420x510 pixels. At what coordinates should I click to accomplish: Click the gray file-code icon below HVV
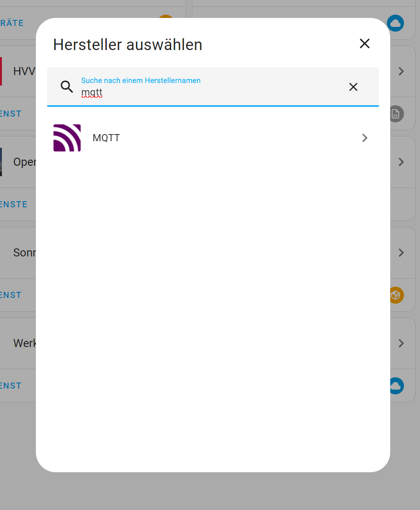(x=396, y=114)
